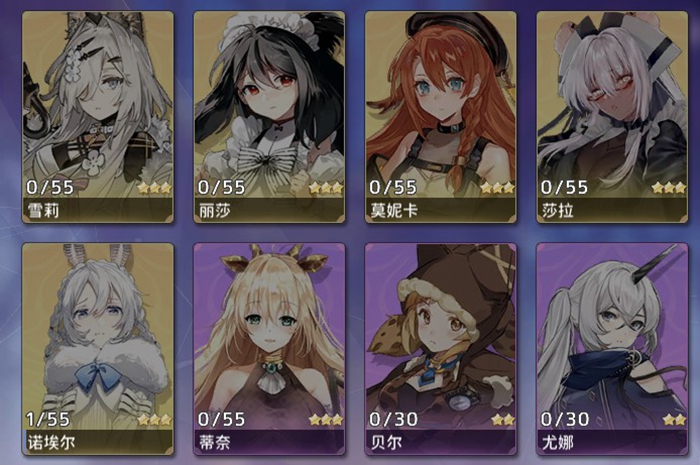Image resolution: width=700 pixels, height=465 pixels.
Task: Click the 尤娜 name bar
Action: pos(612,443)
